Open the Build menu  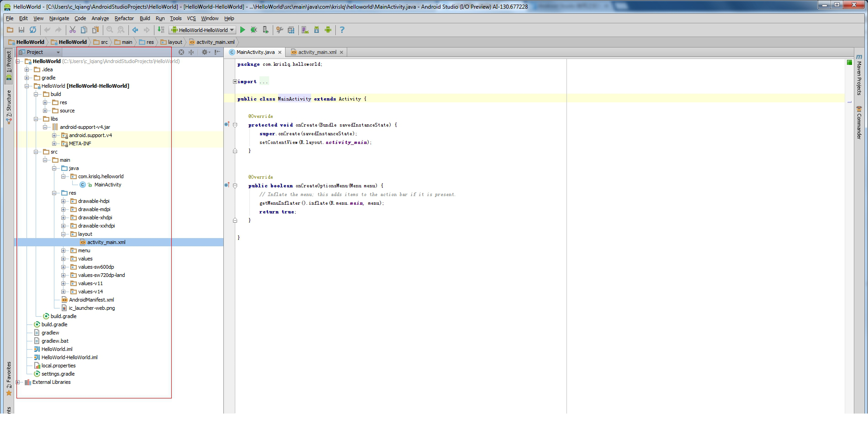[145, 18]
